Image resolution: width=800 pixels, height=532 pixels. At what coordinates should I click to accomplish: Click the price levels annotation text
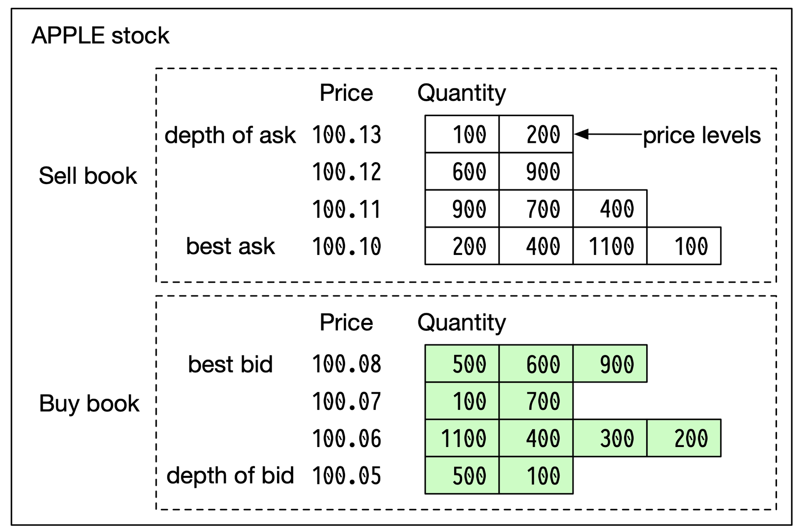(x=702, y=135)
